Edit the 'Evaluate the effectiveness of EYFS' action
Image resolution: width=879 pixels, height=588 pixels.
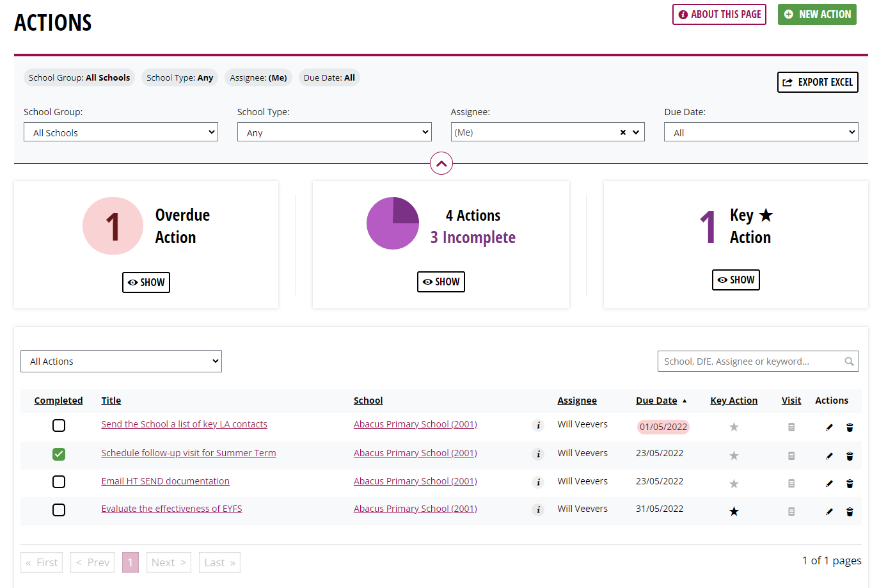click(829, 511)
